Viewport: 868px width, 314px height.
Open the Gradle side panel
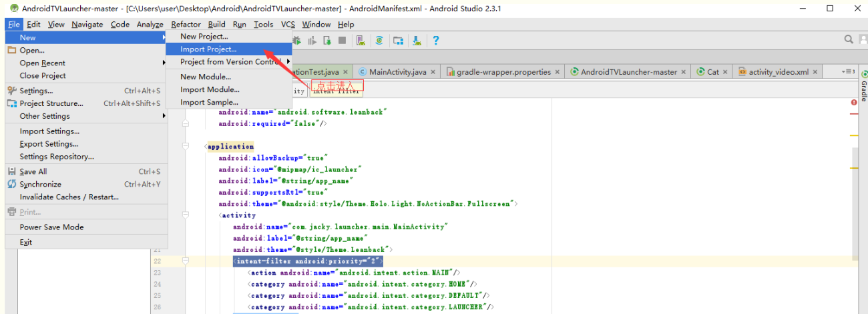pyautogui.click(x=863, y=87)
